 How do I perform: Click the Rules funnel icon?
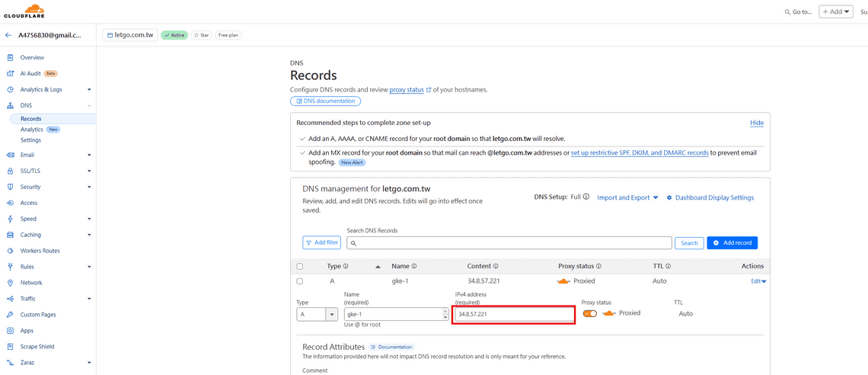(10, 267)
